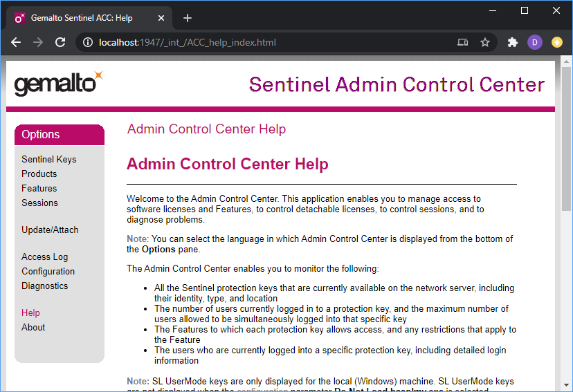Open the Update/Attach page
573x392 pixels.
[51, 230]
